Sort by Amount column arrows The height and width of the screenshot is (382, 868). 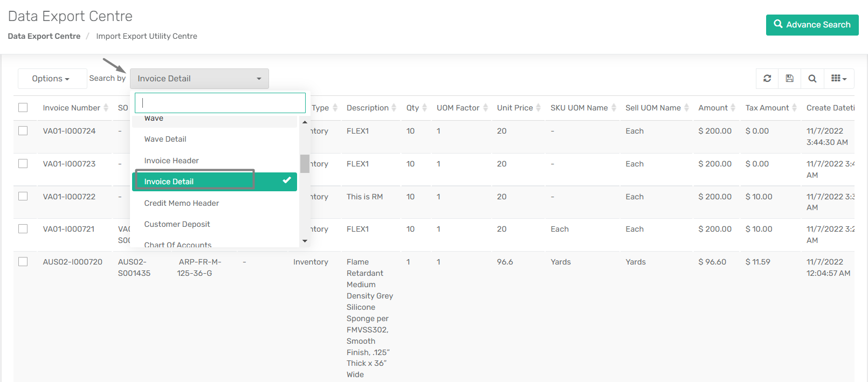point(733,108)
